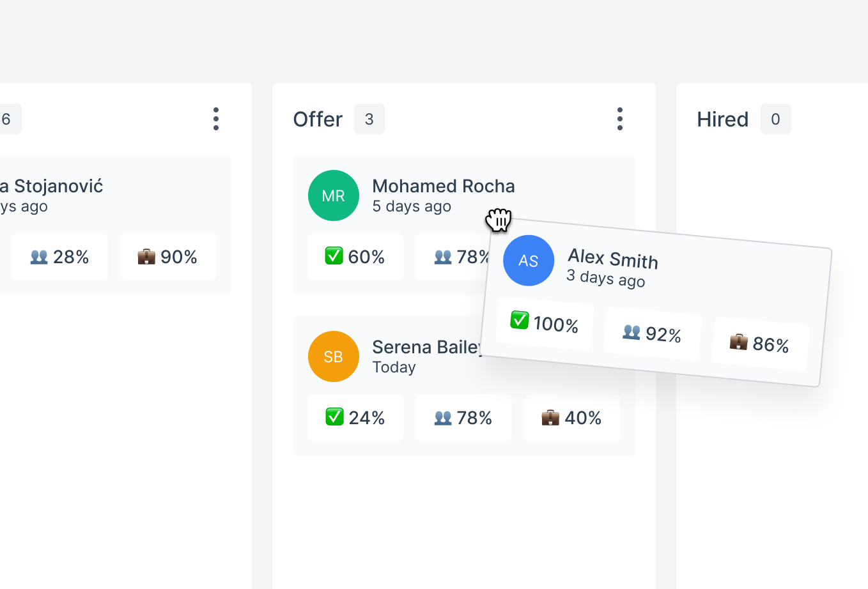Click Serena Bailey's 24% checkmark score

(x=355, y=418)
